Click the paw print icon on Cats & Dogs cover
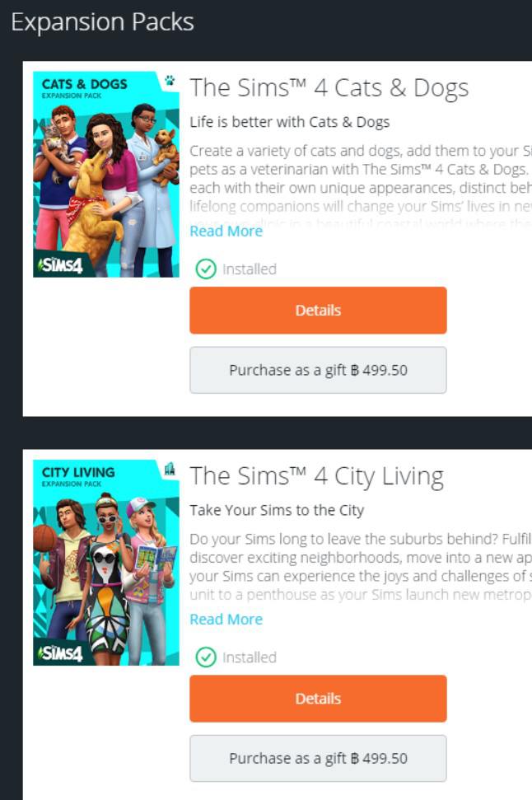The image size is (532, 800). point(170,80)
